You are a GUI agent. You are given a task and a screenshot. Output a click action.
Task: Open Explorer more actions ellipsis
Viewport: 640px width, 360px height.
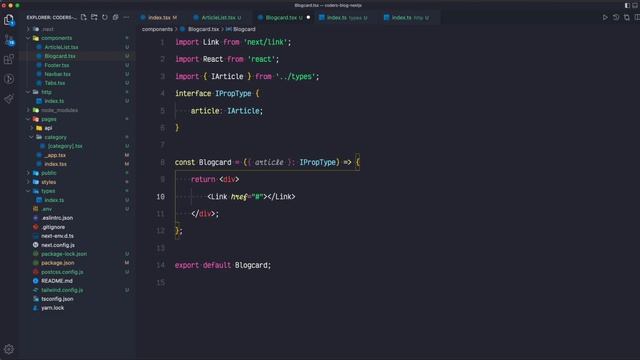click(126, 17)
